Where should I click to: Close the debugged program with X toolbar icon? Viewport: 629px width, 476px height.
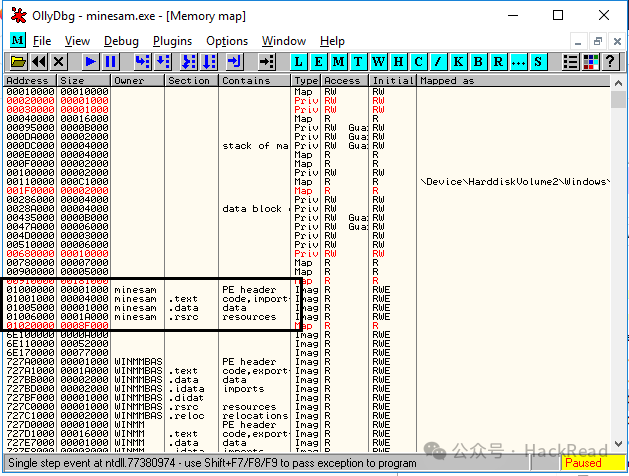59,62
